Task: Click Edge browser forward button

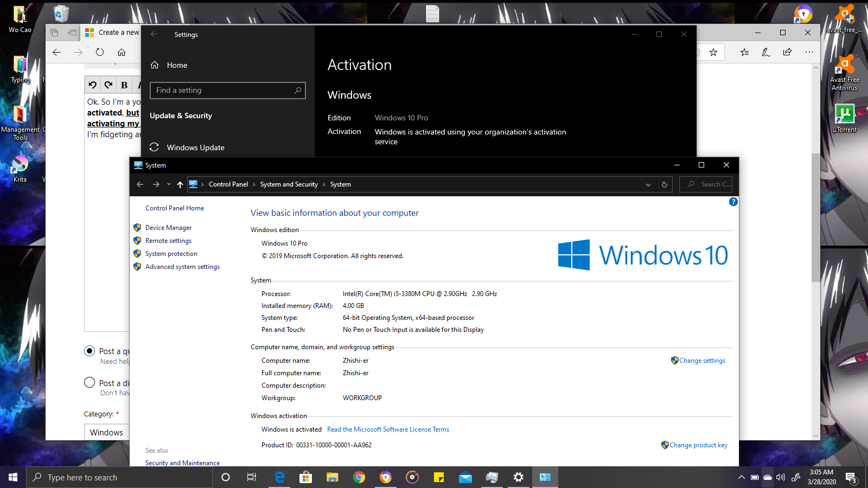Action: click(x=79, y=52)
